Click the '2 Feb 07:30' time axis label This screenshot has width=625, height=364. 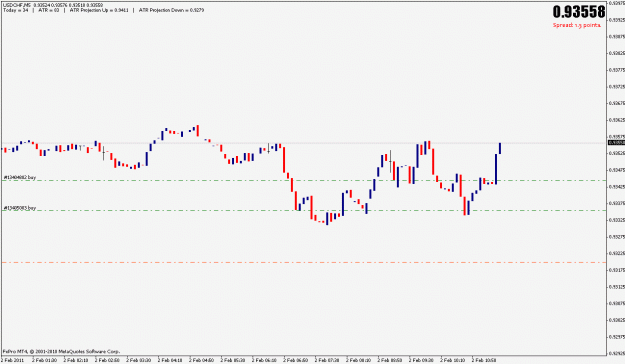[327, 360]
